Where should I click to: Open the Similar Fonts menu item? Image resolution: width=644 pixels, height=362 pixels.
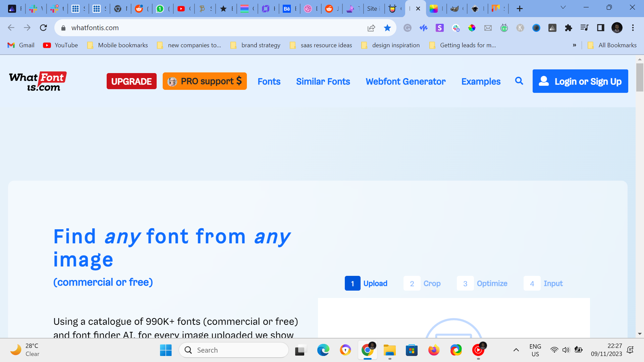323,81
